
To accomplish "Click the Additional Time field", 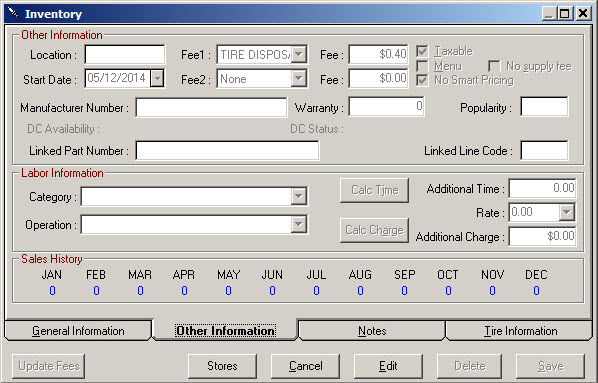I will click(542, 188).
